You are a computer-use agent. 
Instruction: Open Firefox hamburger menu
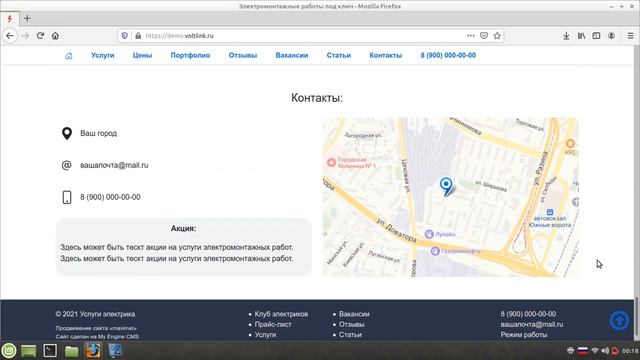(x=630, y=36)
